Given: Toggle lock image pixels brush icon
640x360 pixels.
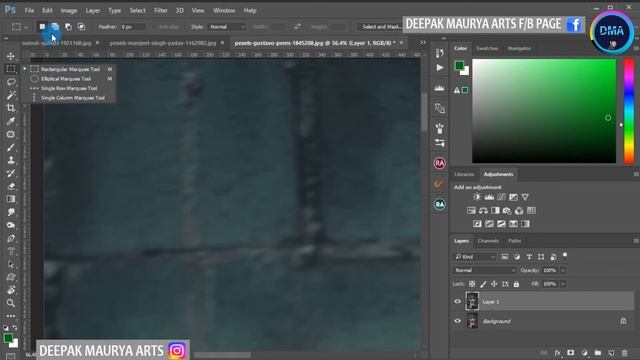Looking at the screenshot, I should (483, 284).
